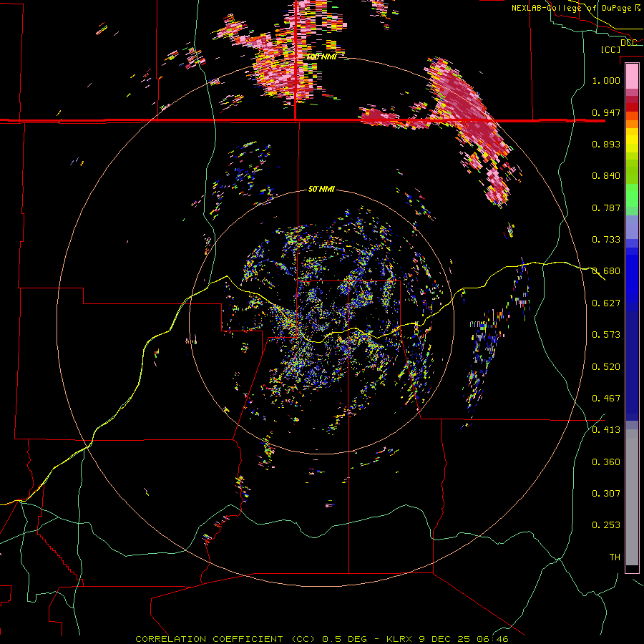
Task: Pick the light pink top legend color
Action: click(632, 77)
